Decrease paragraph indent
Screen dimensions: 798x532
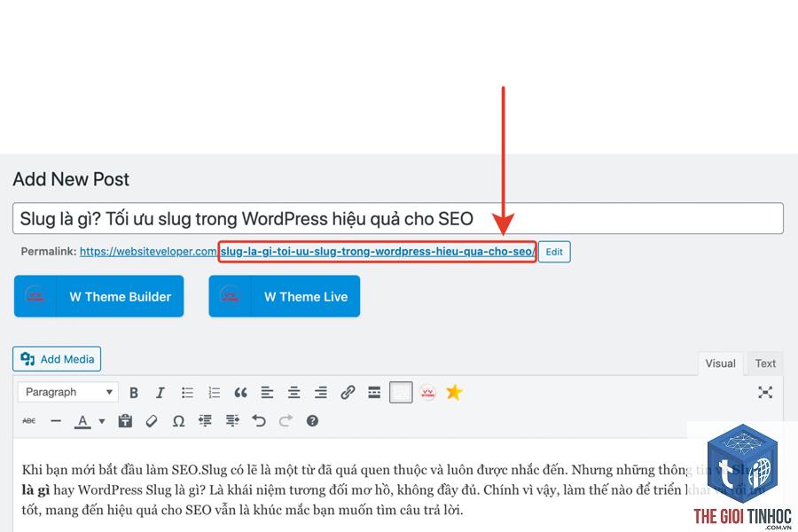pyautogui.click(x=205, y=421)
